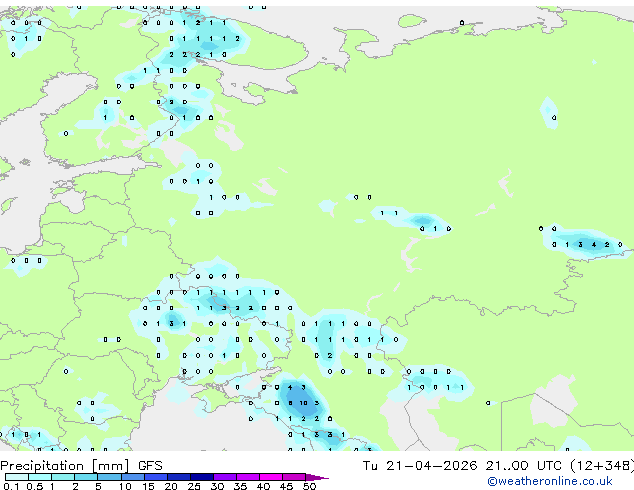Click the 'Precipitation [mm] GFS' title text
This screenshot has height=490, width=634.
[81, 466]
